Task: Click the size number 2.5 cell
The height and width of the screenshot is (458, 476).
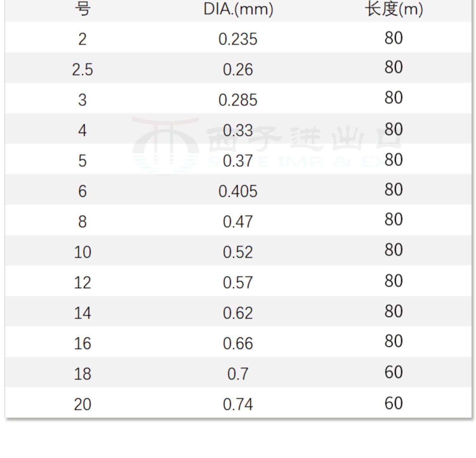Action: click(x=83, y=69)
